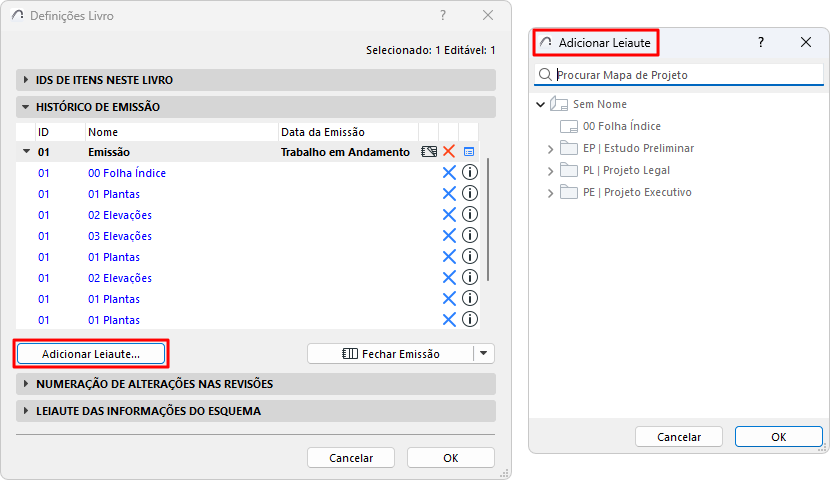Screen dimensions: 830x480
Task: Open help in the Definições Livro title bar
Action: (x=443, y=15)
